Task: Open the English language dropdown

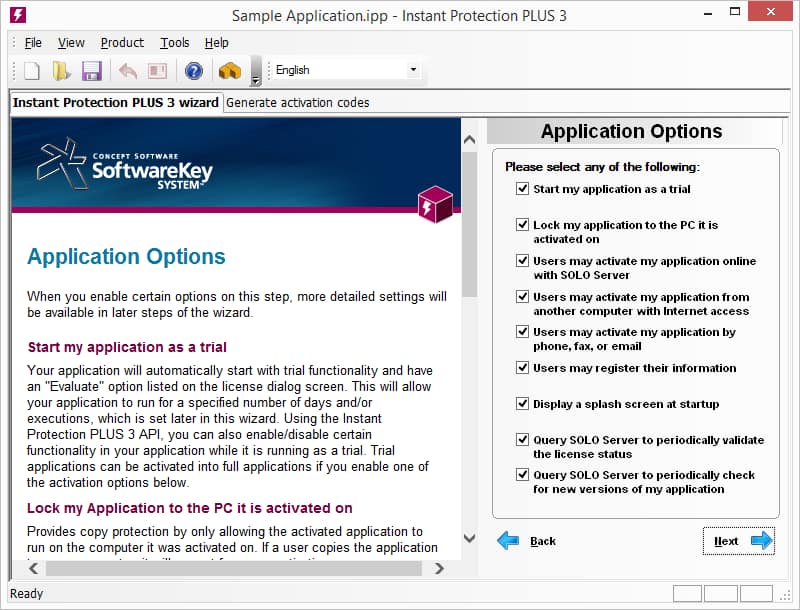Action: pyautogui.click(x=413, y=70)
